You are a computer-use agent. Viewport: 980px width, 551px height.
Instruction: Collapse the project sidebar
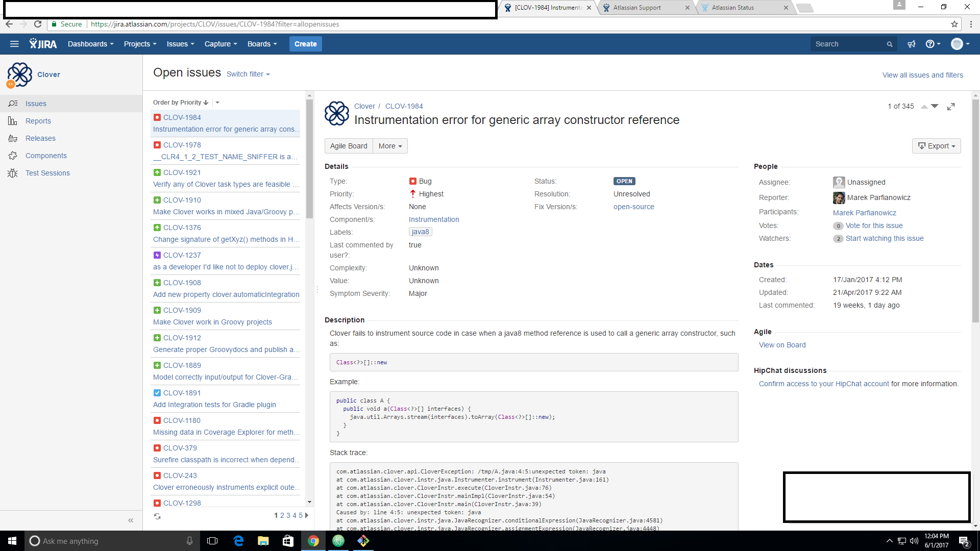[131, 520]
